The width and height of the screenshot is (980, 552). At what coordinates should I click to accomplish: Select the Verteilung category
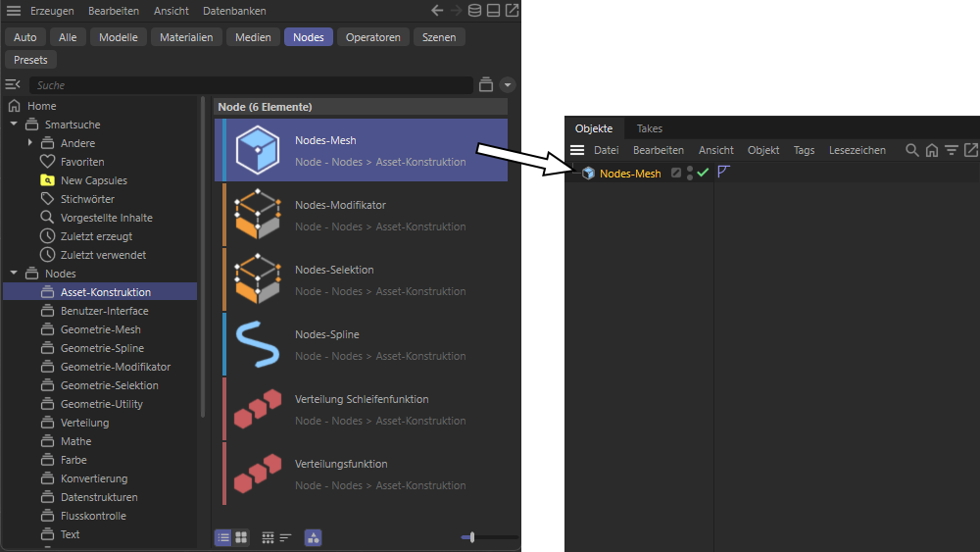point(84,423)
